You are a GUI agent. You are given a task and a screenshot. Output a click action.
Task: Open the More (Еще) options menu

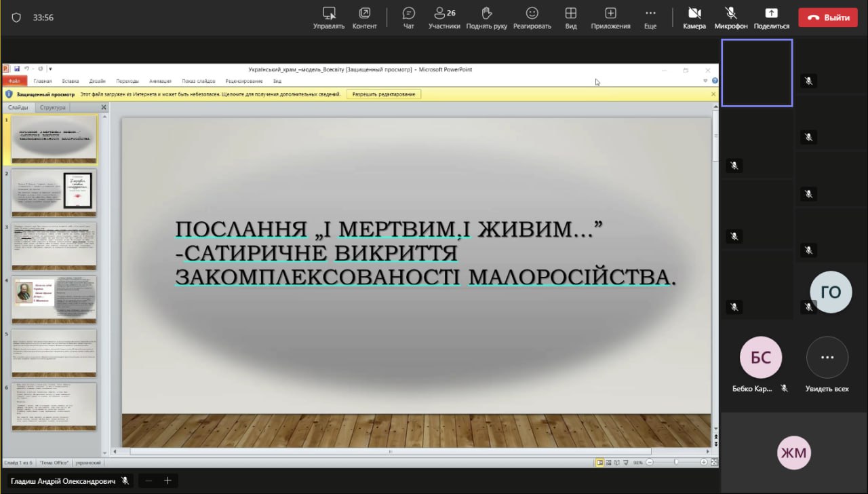pyautogui.click(x=650, y=17)
